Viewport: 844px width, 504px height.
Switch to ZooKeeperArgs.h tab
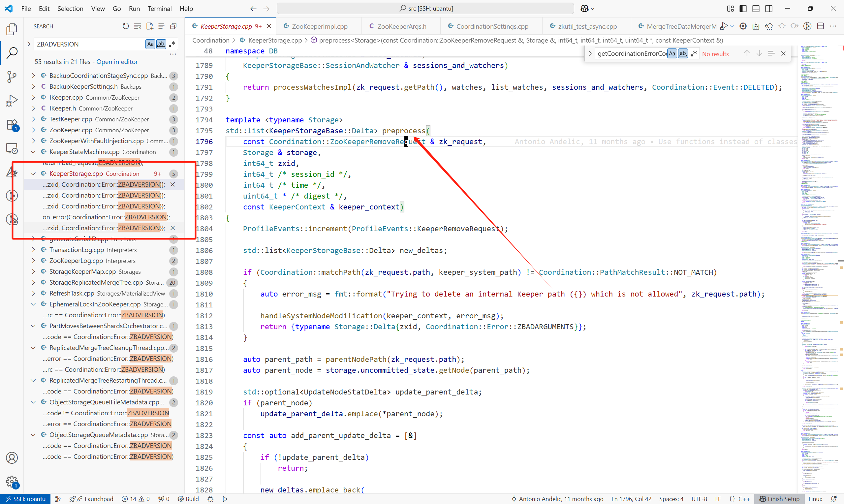coord(401,26)
